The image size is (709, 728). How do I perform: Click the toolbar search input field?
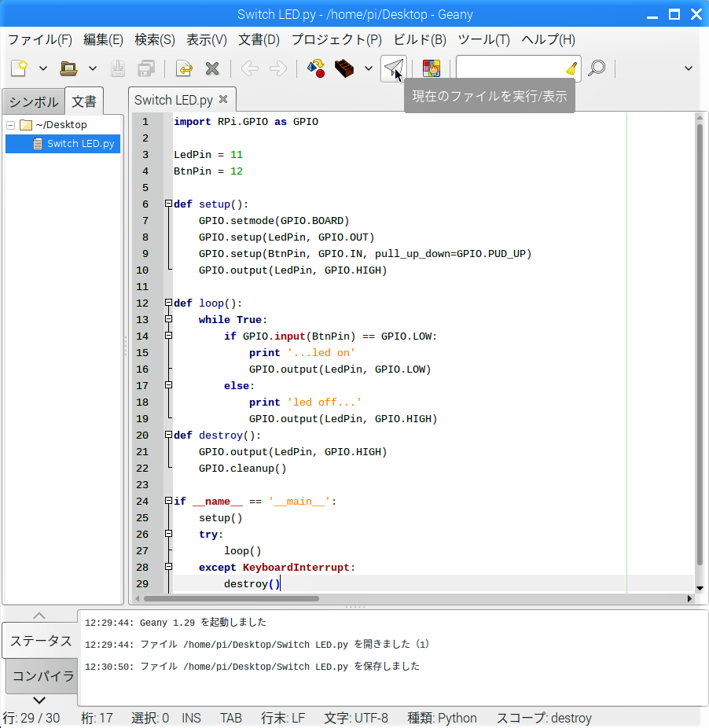point(509,68)
